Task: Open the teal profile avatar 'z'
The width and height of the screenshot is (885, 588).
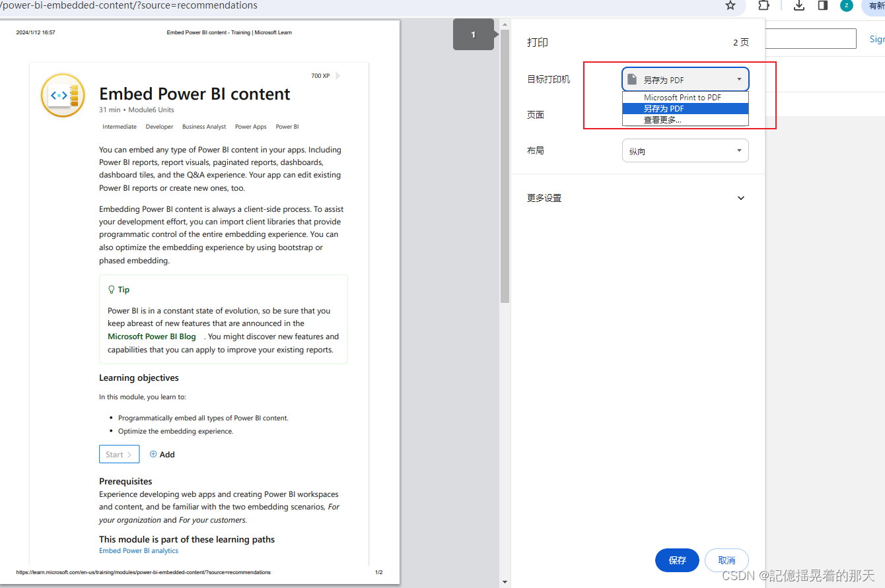Action: pyautogui.click(x=847, y=5)
